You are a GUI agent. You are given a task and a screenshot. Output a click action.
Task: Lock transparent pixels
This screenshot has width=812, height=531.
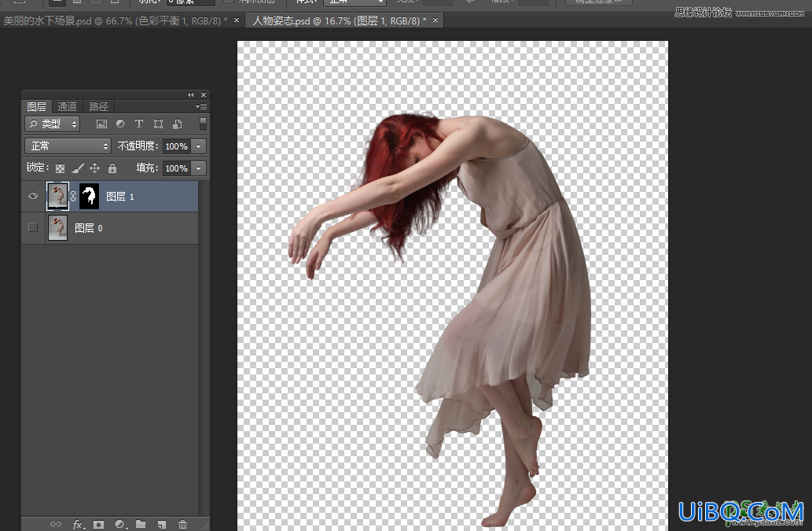pyautogui.click(x=61, y=168)
